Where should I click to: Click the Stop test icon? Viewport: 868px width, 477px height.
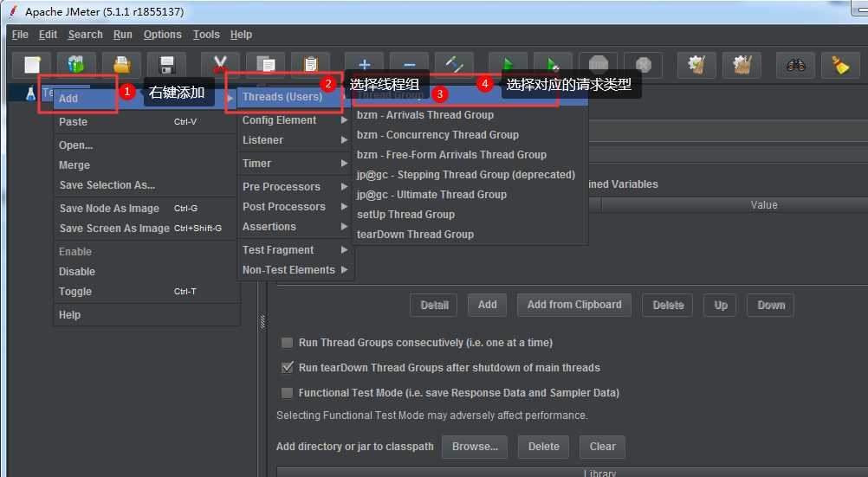598,65
